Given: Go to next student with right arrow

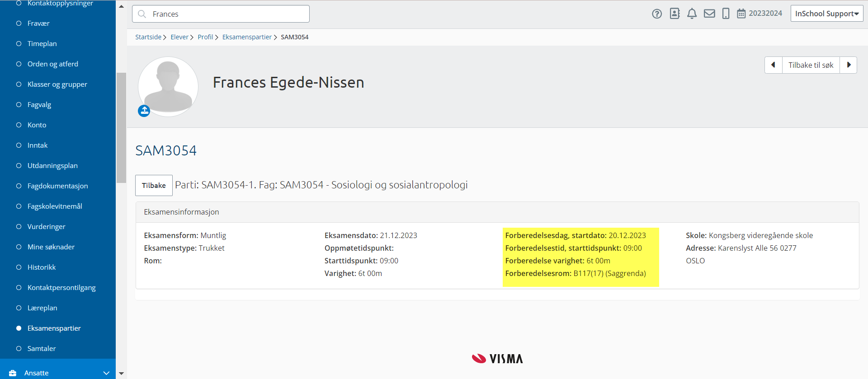Looking at the screenshot, I should click(x=849, y=65).
